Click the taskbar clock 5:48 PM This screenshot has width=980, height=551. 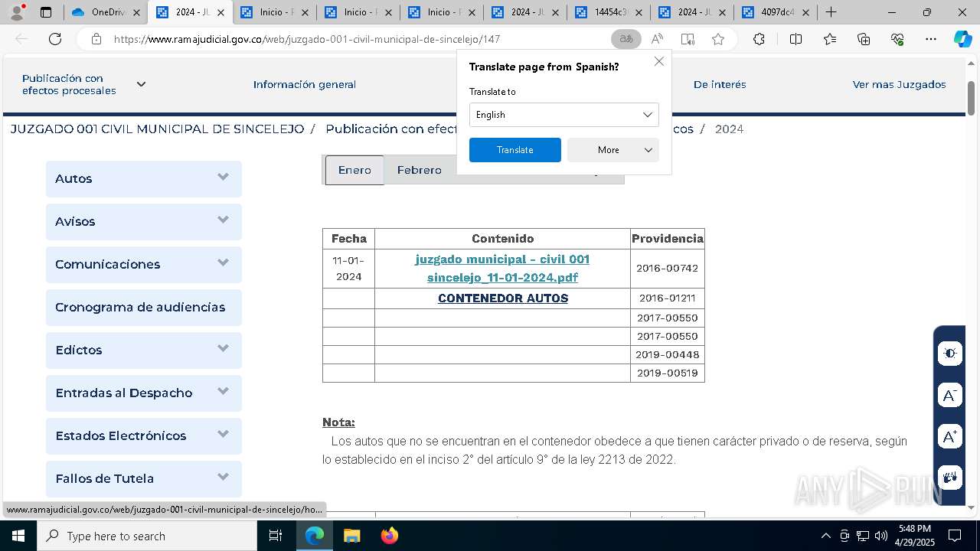point(915,536)
